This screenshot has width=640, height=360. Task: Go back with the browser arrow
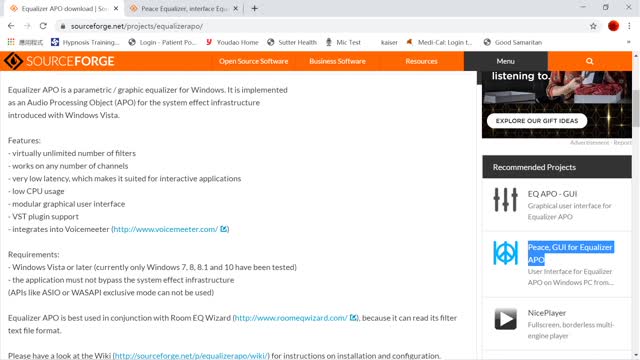pyautogui.click(x=11, y=26)
